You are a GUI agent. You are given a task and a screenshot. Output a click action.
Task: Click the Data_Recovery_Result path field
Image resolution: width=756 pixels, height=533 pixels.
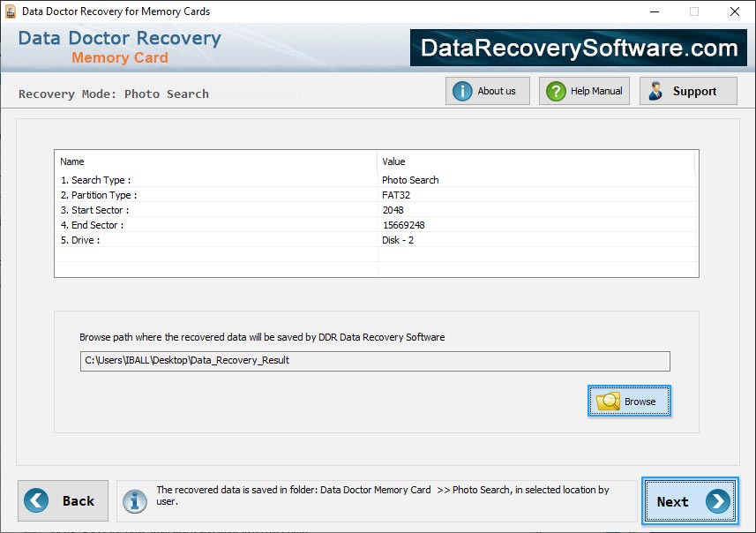coord(375,361)
